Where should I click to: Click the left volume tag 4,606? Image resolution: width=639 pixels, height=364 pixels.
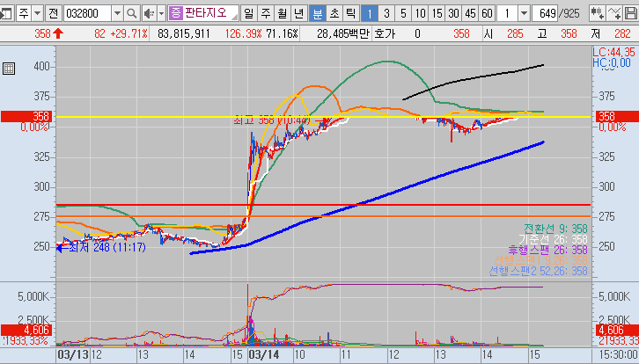[27, 330]
